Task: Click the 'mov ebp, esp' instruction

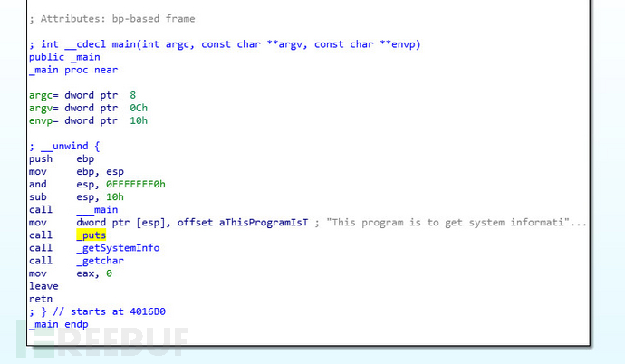Action: click(x=76, y=171)
